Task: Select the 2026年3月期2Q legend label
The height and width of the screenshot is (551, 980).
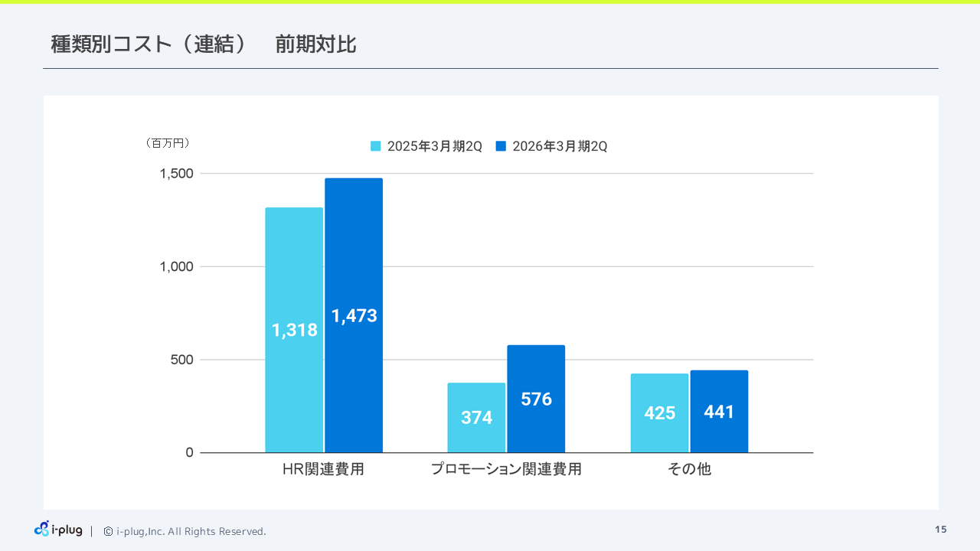Action: tap(560, 146)
